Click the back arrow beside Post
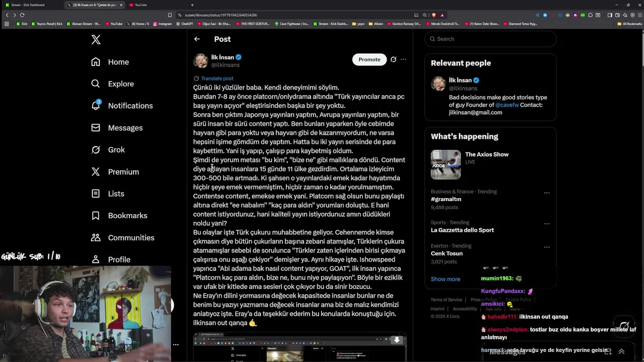Screen dimensions: 644x362 (197, 39)
